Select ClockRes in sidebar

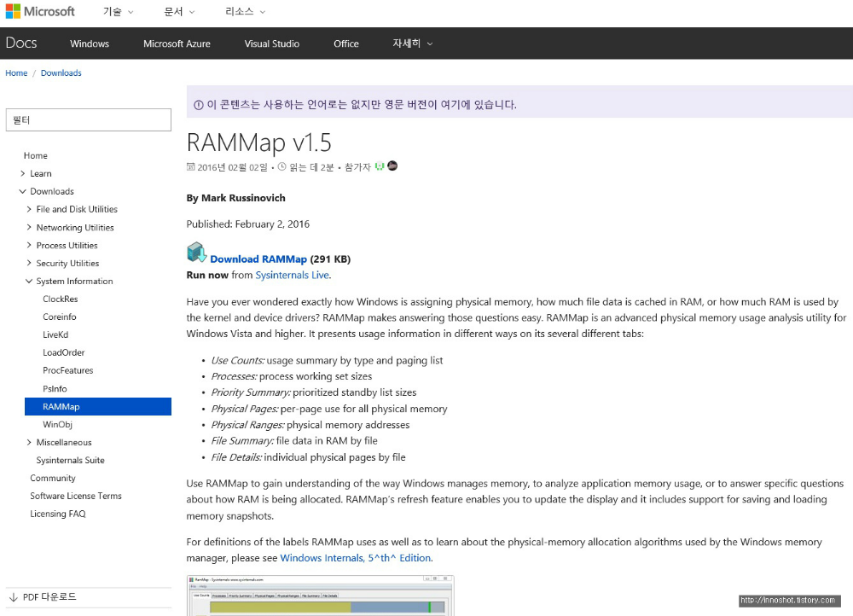[61, 299]
